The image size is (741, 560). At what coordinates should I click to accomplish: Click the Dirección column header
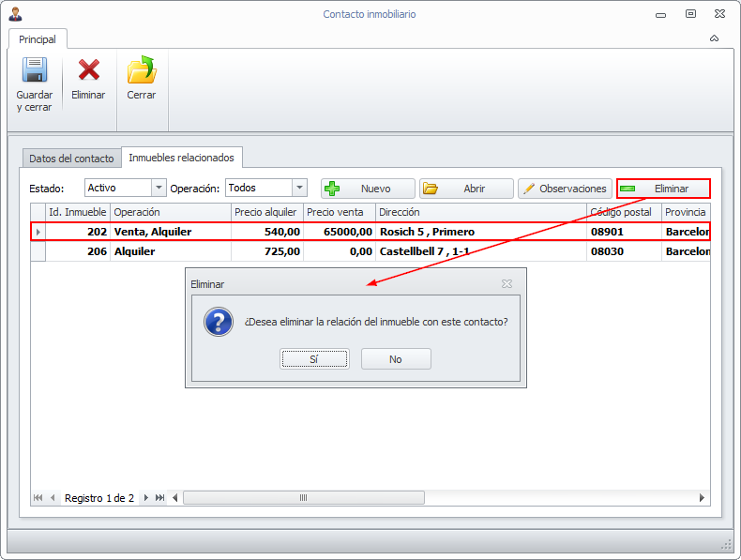[x=481, y=212]
